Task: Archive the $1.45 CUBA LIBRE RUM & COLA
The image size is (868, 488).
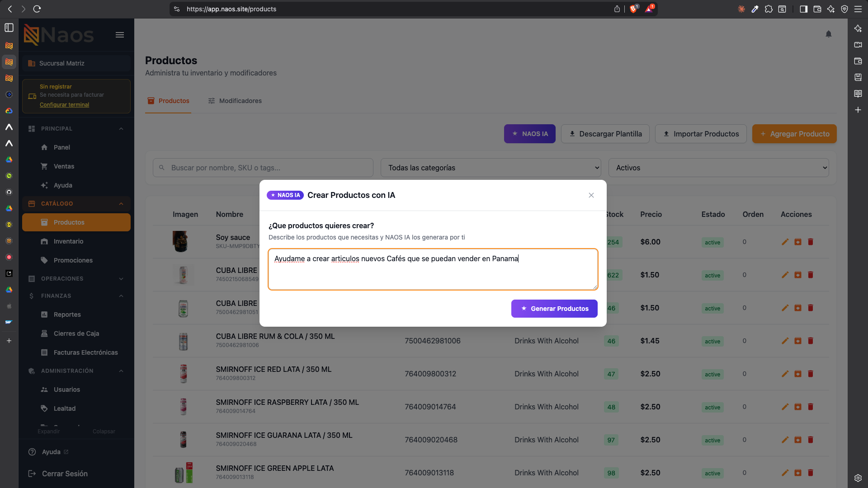Action: (798, 341)
